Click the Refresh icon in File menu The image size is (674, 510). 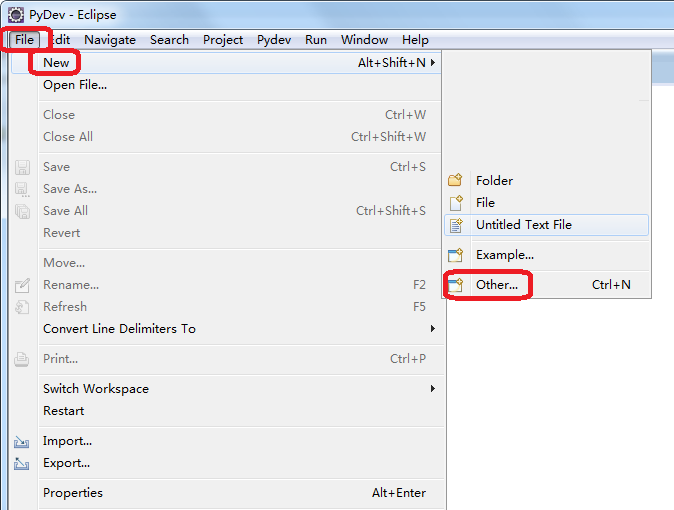click(x=22, y=307)
